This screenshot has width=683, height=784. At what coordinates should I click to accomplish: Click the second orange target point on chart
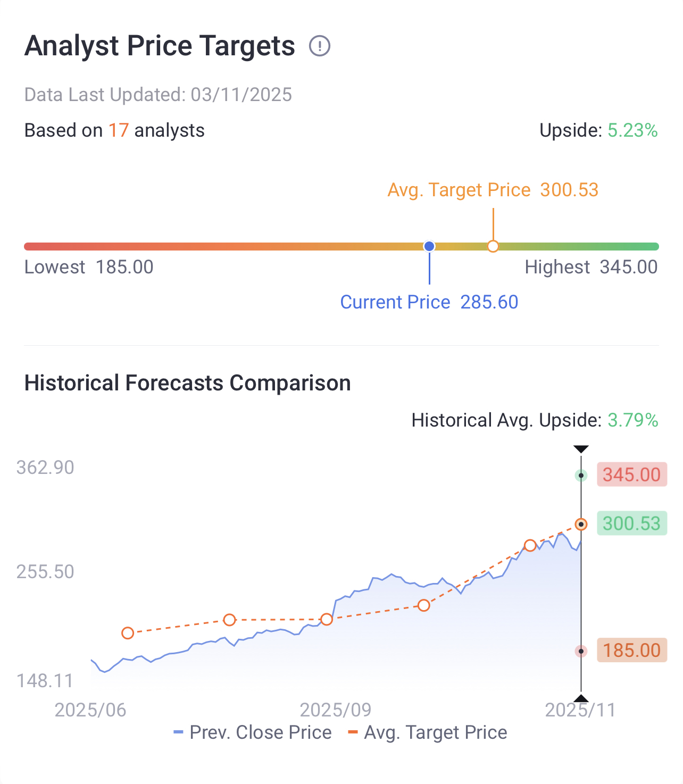coord(229,620)
